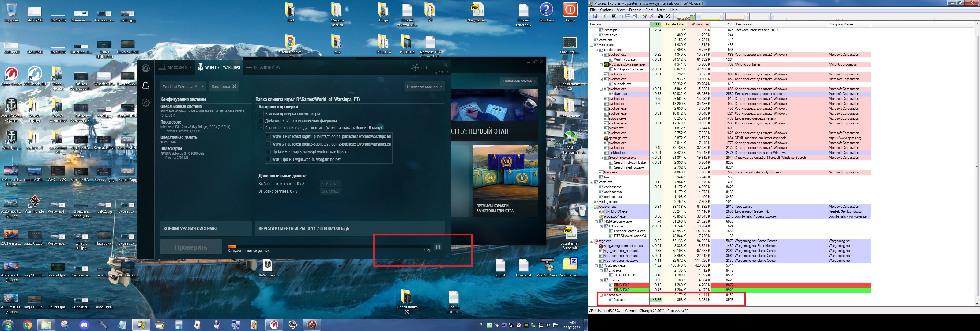Click Выбрать button for replays
The width and height of the screenshot is (980, 331).
click(x=330, y=191)
